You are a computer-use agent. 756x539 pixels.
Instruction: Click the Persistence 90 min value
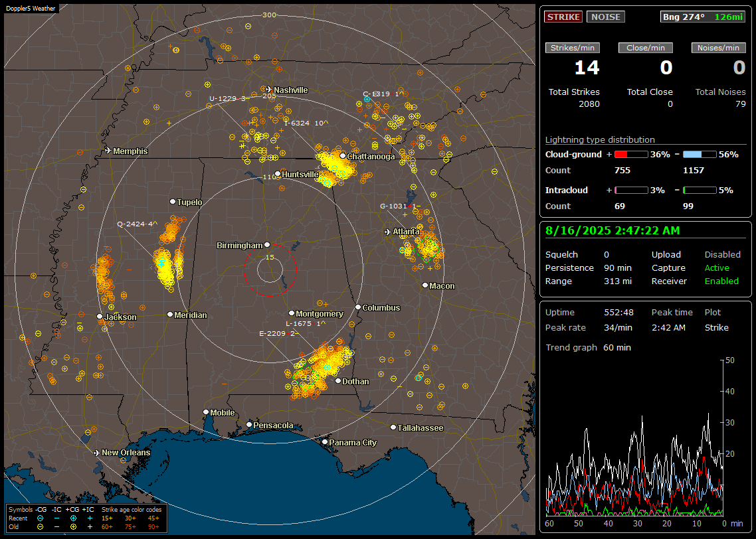coord(618,268)
